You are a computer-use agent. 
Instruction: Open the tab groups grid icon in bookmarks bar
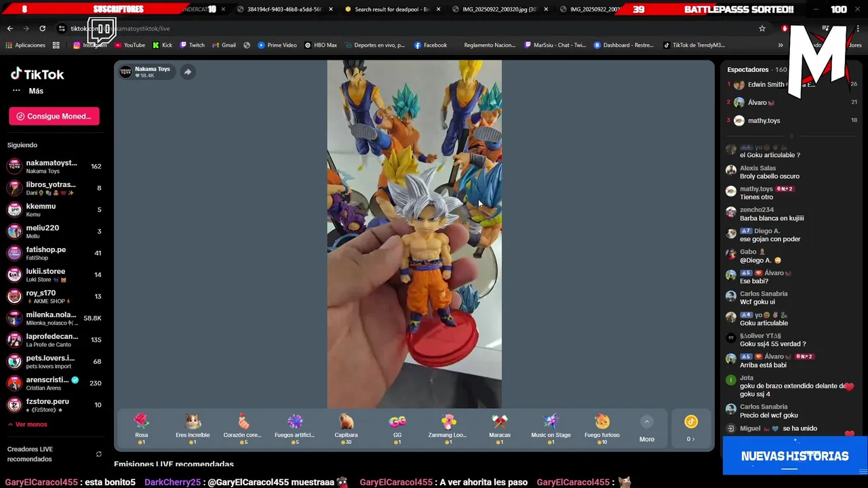[56, 45]
